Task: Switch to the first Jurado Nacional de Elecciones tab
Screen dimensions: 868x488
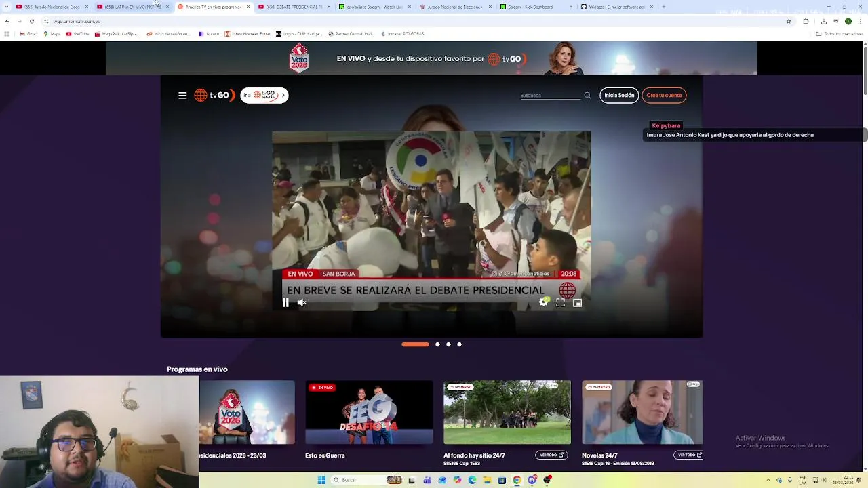Action: pos(52,7)
